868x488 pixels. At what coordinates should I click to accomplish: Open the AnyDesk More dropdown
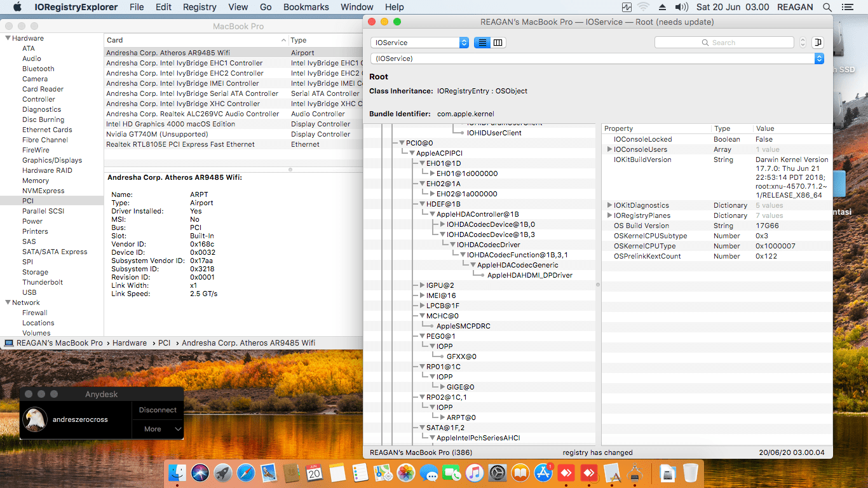[158, 429]
